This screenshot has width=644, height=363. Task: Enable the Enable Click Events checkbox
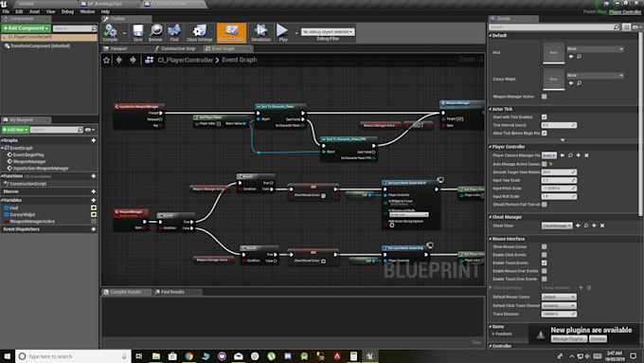pyautogui.click(x=545, y=255)
